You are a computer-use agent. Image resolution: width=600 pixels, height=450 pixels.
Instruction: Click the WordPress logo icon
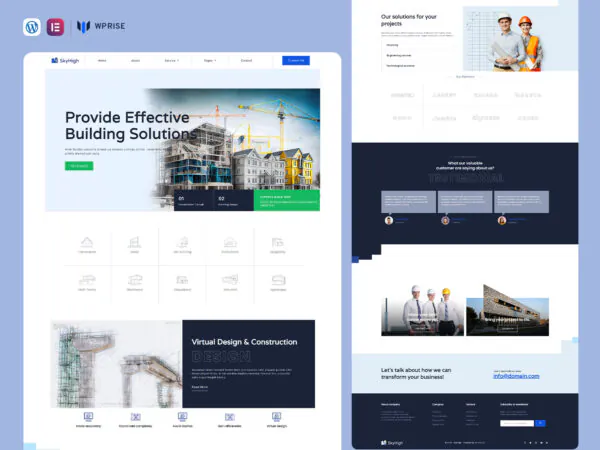click(x=31, y=27)
